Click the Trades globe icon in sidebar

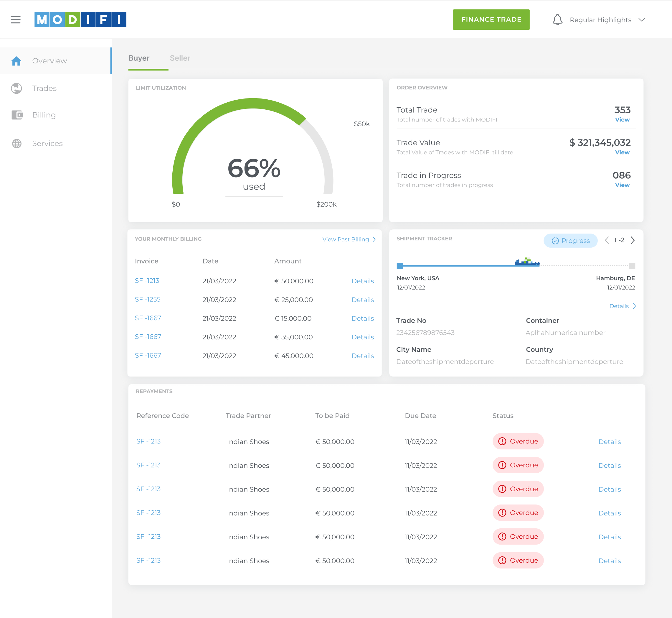pos(16,88)
